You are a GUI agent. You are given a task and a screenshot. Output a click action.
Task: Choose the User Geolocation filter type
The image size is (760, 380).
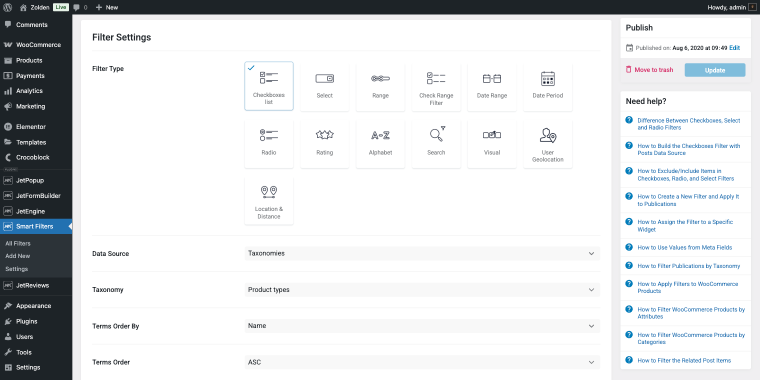point(548,143)
